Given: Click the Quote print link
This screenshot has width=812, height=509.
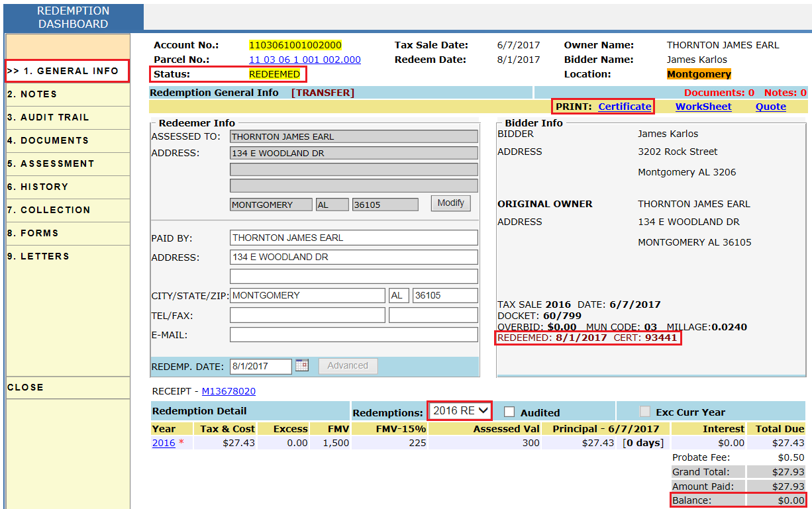Looking at the screenshot, I should [x=770, y=107].
